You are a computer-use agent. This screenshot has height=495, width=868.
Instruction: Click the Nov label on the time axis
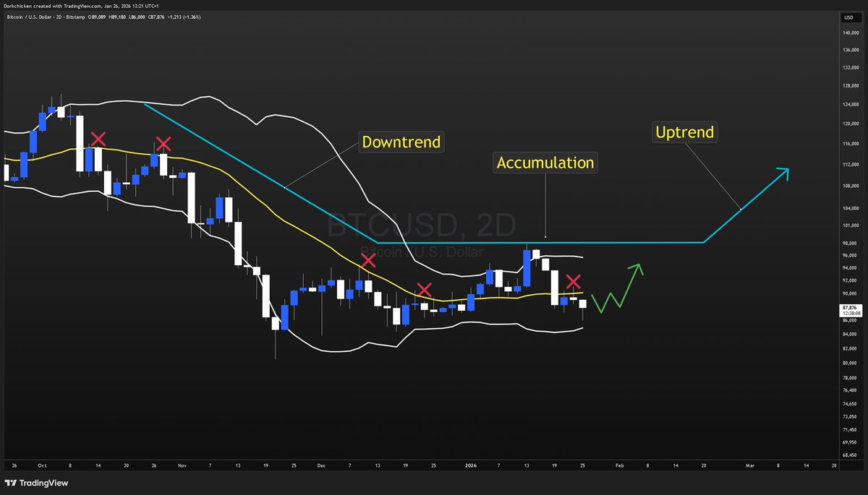click(x=182, y=466)
